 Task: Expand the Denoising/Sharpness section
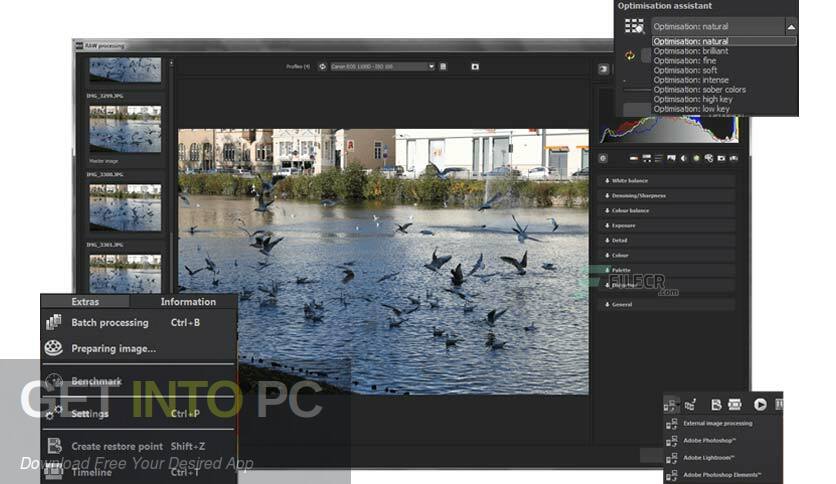pyautogui.click(x=666, y=196)
